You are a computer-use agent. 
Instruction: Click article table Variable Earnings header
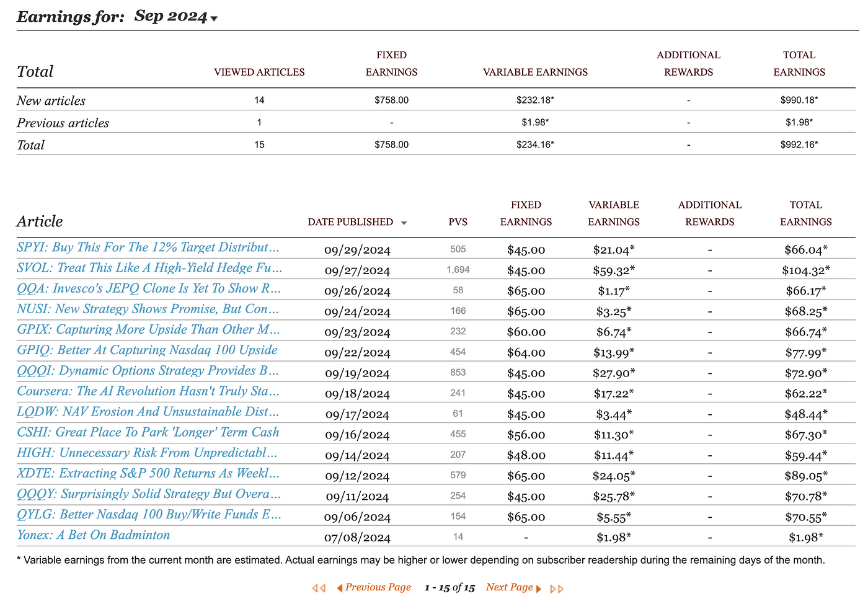click(x=614, y=213)
